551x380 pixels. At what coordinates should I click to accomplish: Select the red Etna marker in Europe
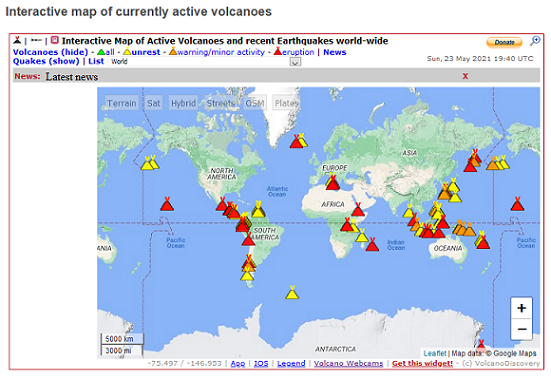tap(332, 183)
